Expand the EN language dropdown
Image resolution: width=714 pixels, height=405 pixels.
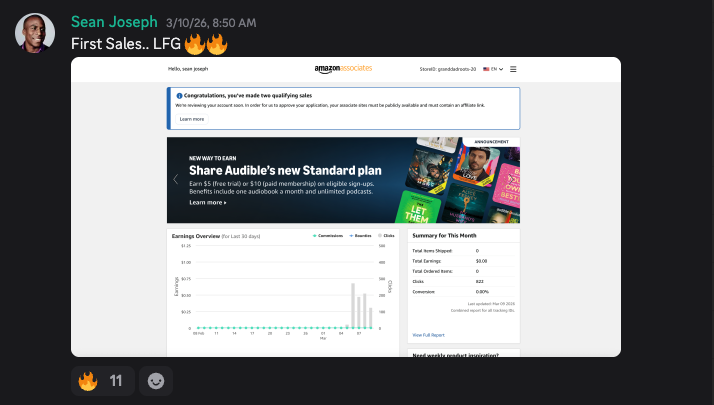coord(493,69)
